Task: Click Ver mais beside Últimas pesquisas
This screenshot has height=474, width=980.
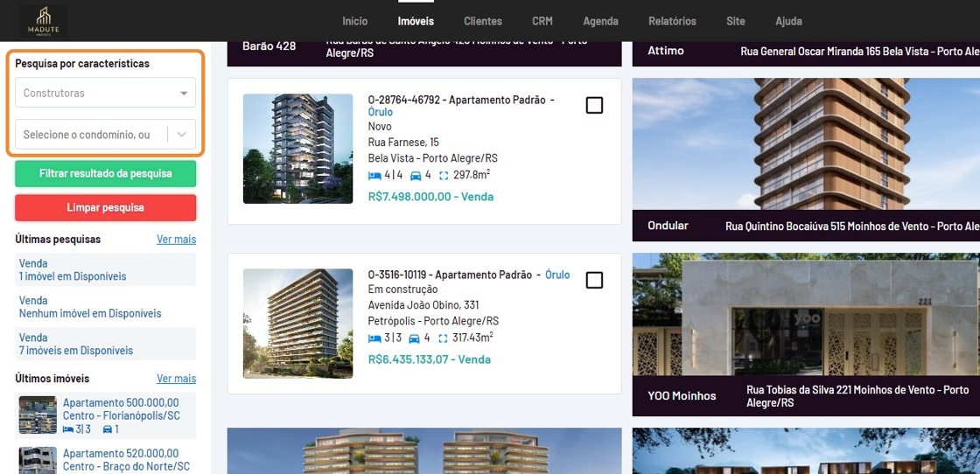Action: pos(176,239)
